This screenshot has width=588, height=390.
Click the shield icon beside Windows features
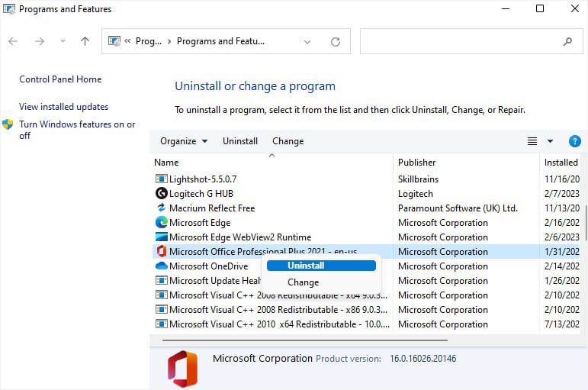pyautogui.click(x=8, y=124)
